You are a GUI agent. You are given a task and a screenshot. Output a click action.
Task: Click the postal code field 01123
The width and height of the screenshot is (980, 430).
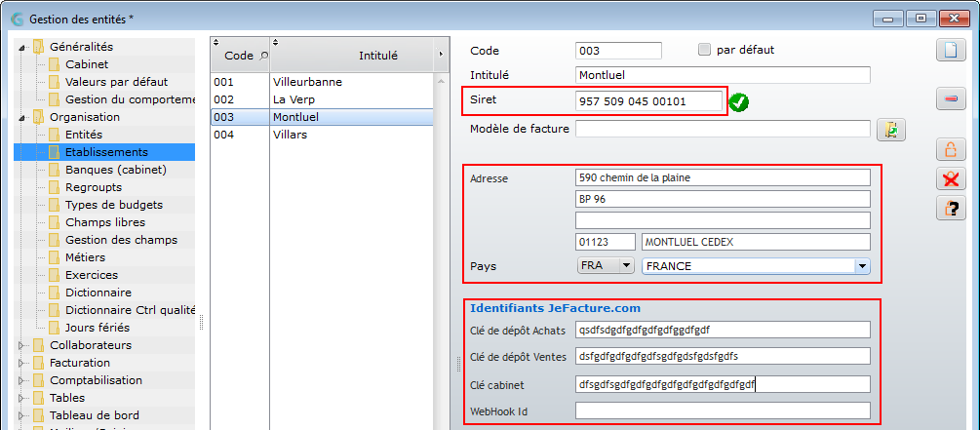(605, 242)
